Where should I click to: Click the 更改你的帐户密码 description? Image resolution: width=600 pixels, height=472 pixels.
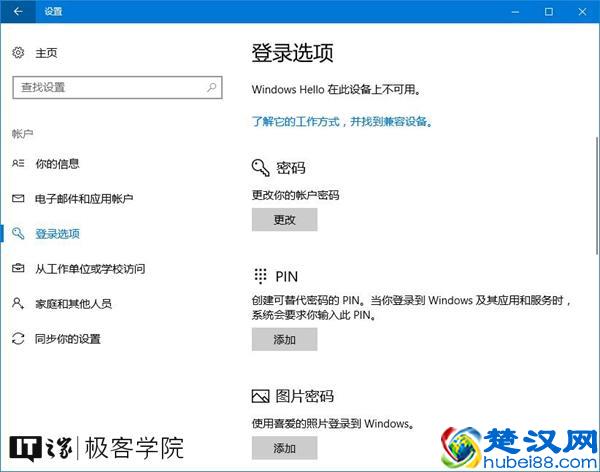[x=295, y=195]
